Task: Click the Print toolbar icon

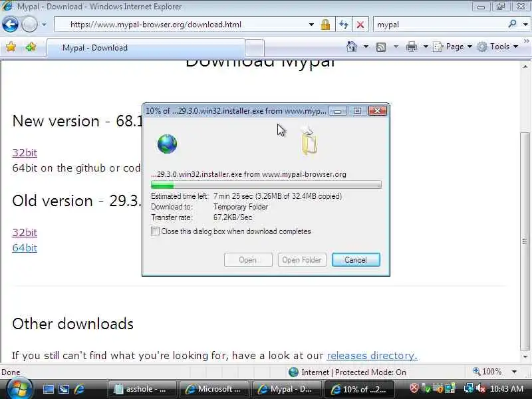Action: tap(411, 47)
